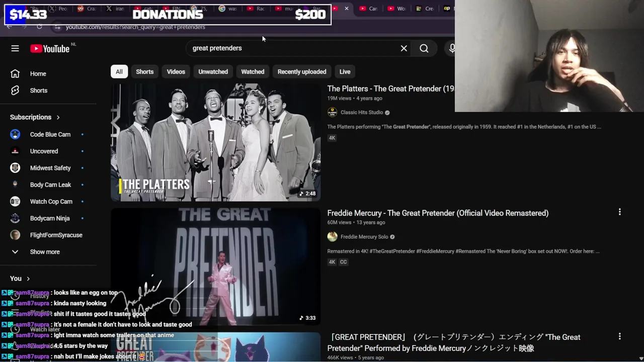Click the browser back arrow

(9, 27)
